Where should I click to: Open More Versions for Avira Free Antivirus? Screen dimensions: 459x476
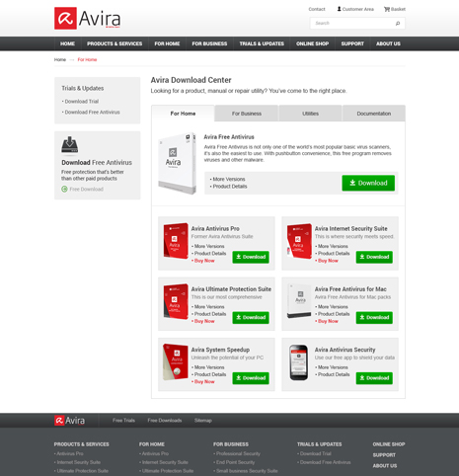[229, 179]
